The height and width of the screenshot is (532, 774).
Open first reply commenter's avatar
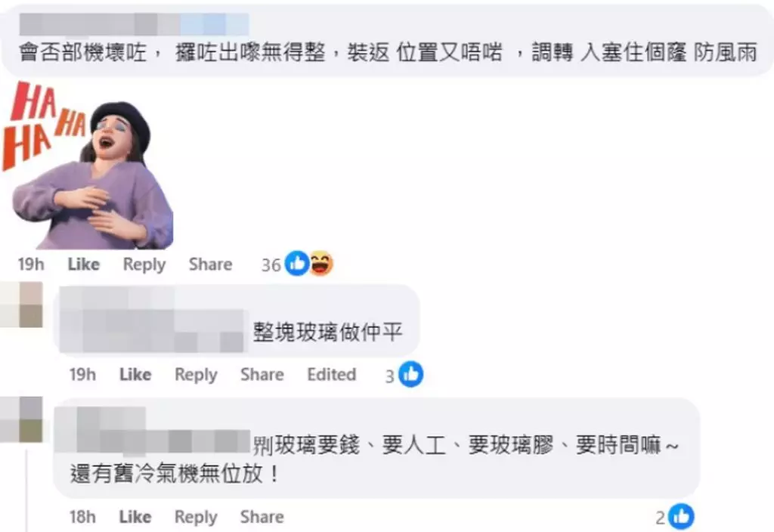[22, 305]
